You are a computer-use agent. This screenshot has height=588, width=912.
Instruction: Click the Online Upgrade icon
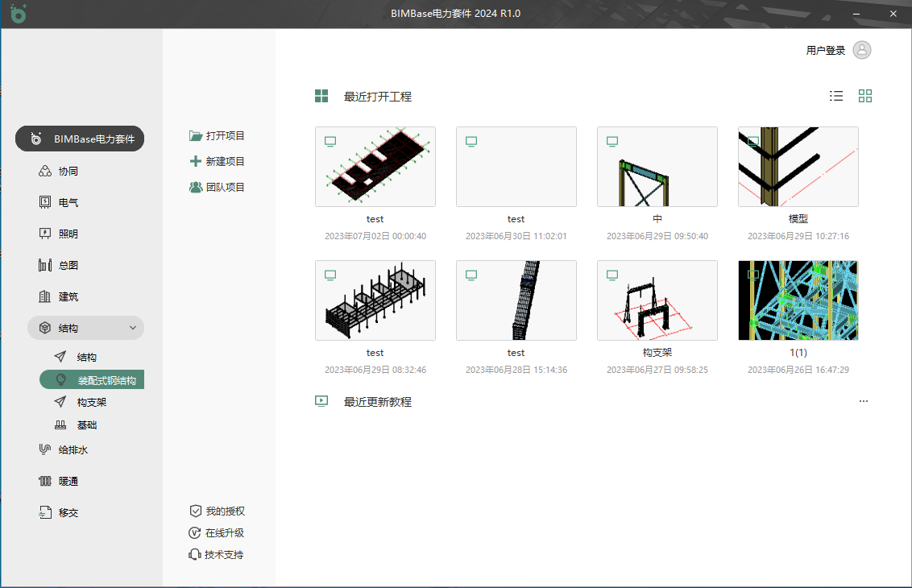click(x=195, y=532)
